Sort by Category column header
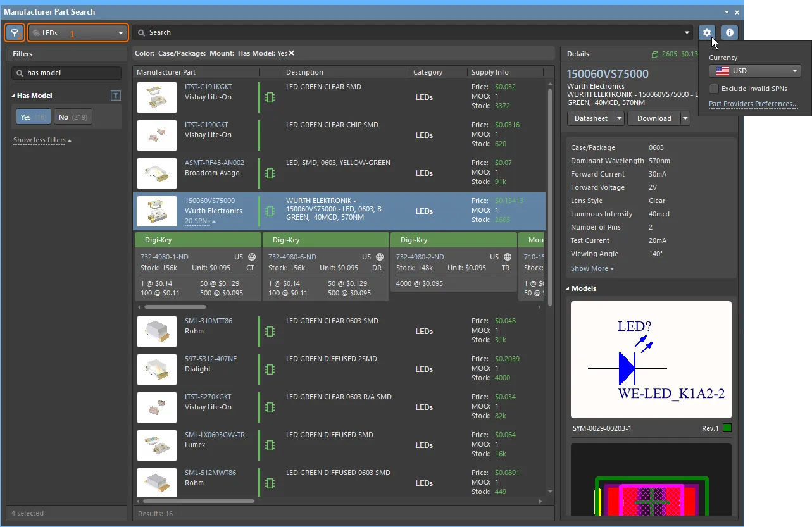 (x=438, y=72)
